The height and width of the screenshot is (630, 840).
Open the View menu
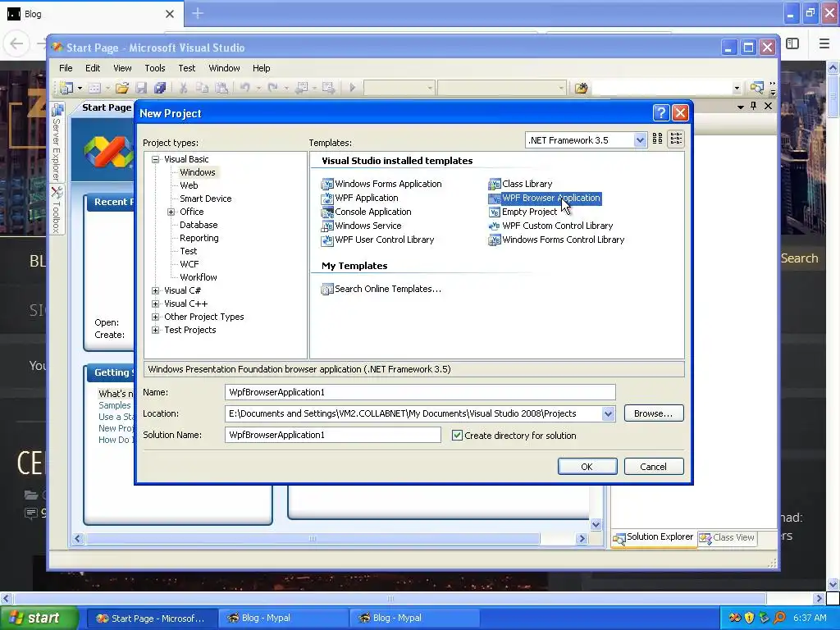coord(122,68)
